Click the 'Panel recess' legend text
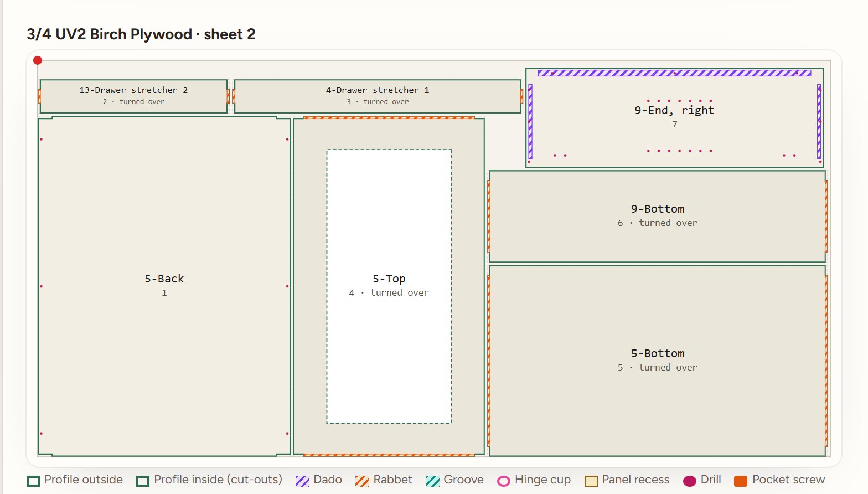Screen dimensions: 868x494 point(635,480)
